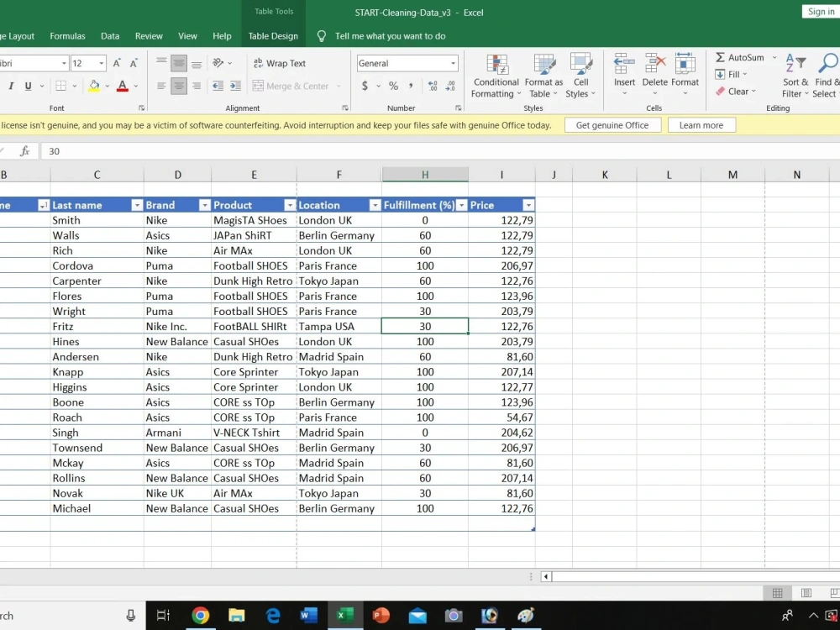Toggle Wrap Text on
The height and width of the screenshot is (630, 840).
279,63
